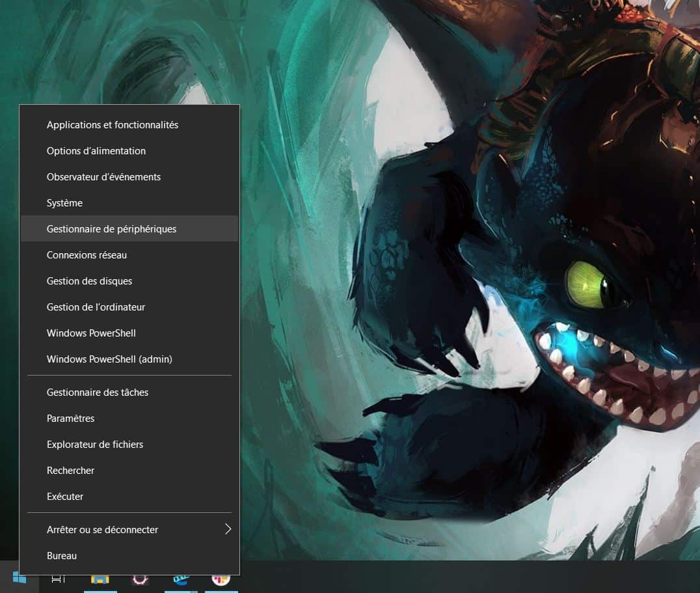Viewport: 700px width, 593px height.
Task: Click the pink gear taskbar icon
Action: click(140, 579)
